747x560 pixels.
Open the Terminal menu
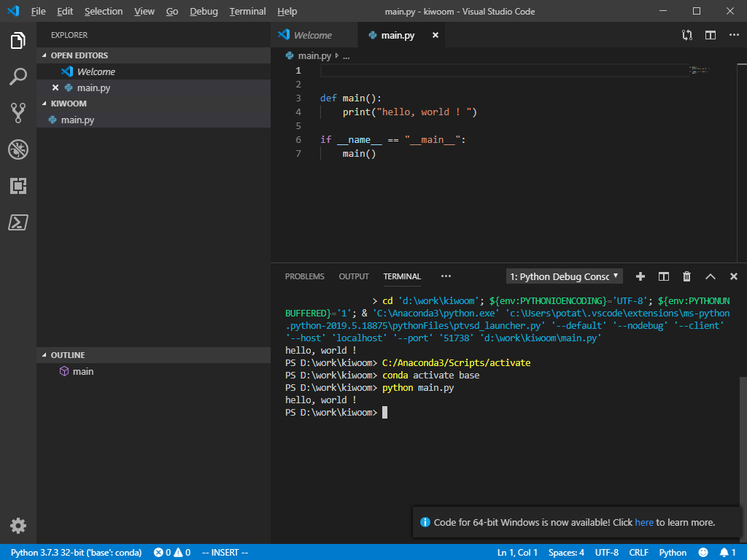[247, 11]
